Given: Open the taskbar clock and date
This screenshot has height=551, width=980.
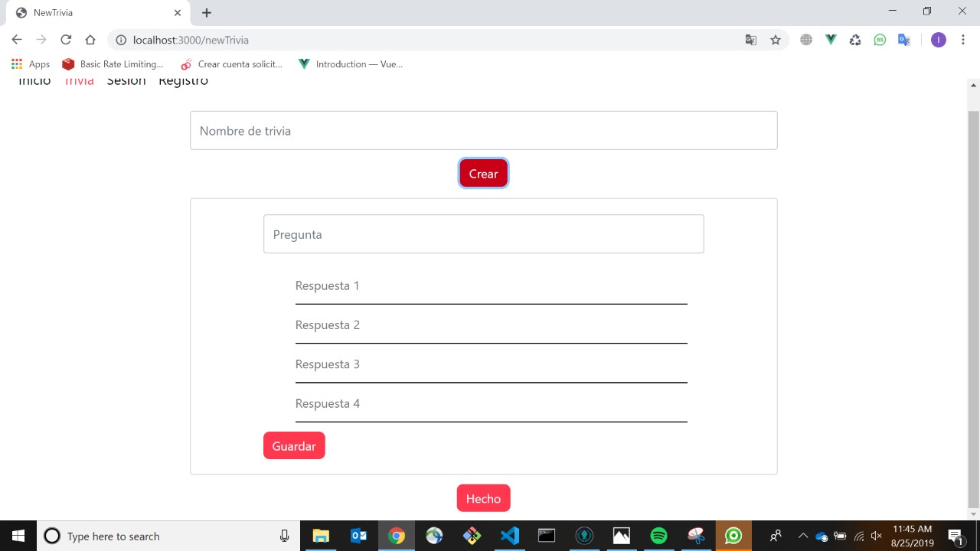Looking at the screenshot, I should (x=913, y=536).
